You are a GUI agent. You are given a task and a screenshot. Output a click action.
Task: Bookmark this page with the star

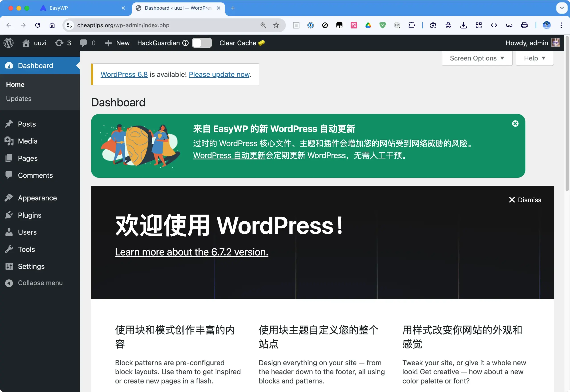(276, 25)
